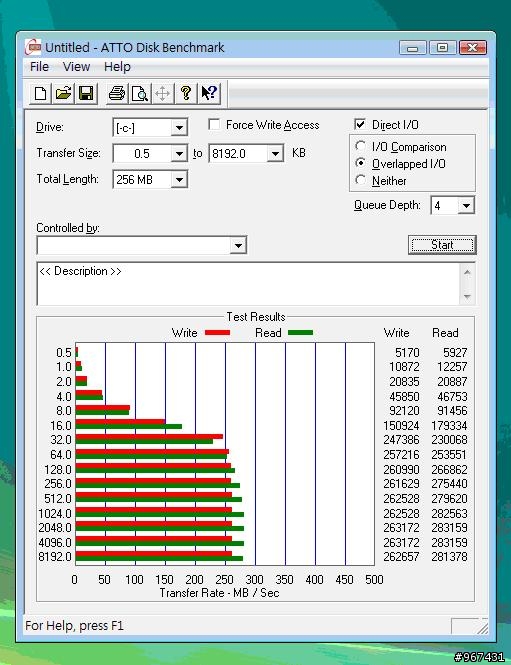
Task: Close the ATTO Disk Benchmark window
Action: (472, 48)
